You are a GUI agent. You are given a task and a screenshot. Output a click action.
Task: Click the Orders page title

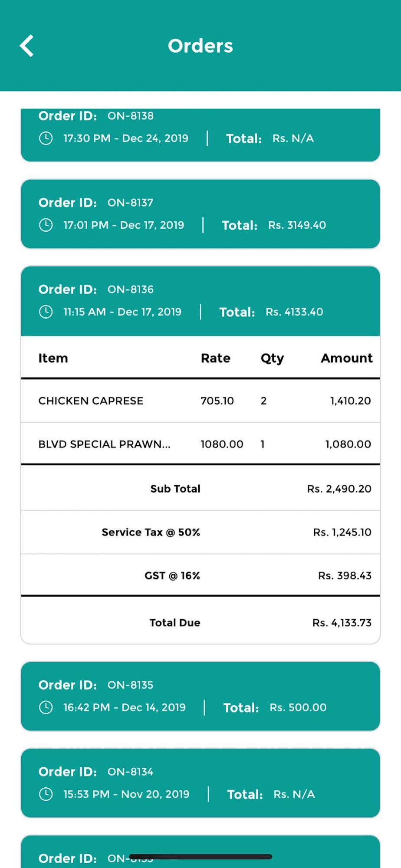200,46
